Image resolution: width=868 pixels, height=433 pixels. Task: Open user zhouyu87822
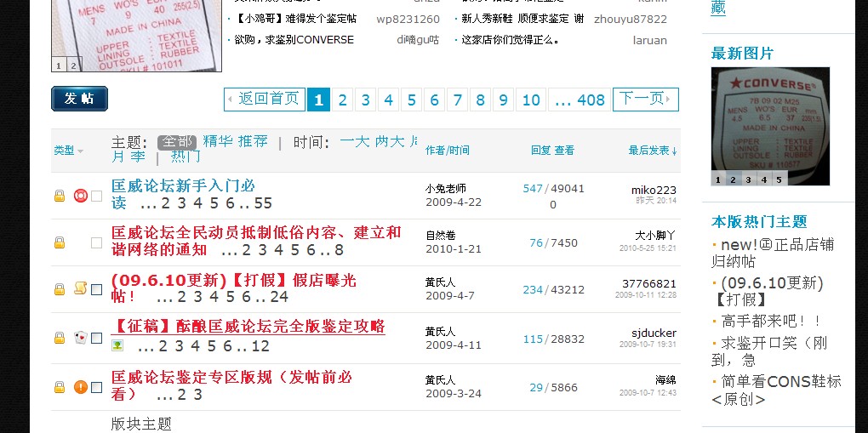pos(631,20)
